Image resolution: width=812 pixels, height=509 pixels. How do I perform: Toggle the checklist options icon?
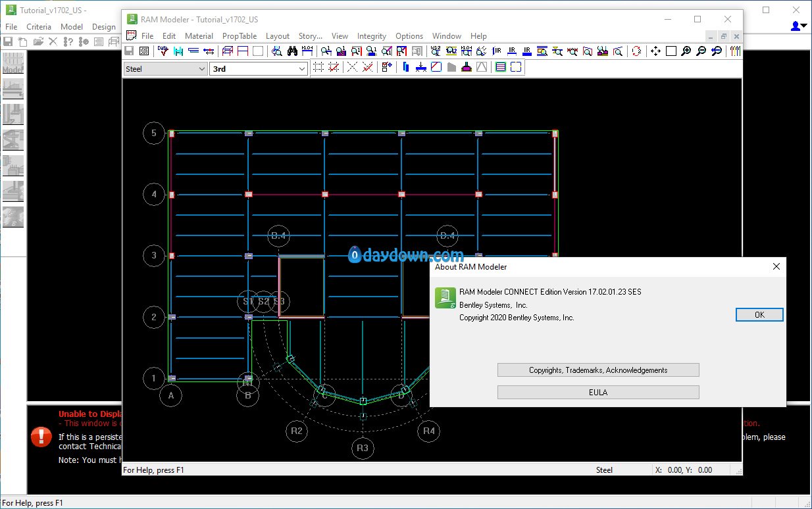click(386, 67)
